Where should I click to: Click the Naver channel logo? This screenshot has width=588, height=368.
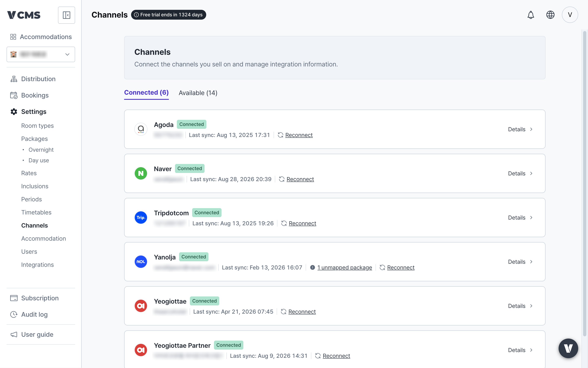coord(141,173)
